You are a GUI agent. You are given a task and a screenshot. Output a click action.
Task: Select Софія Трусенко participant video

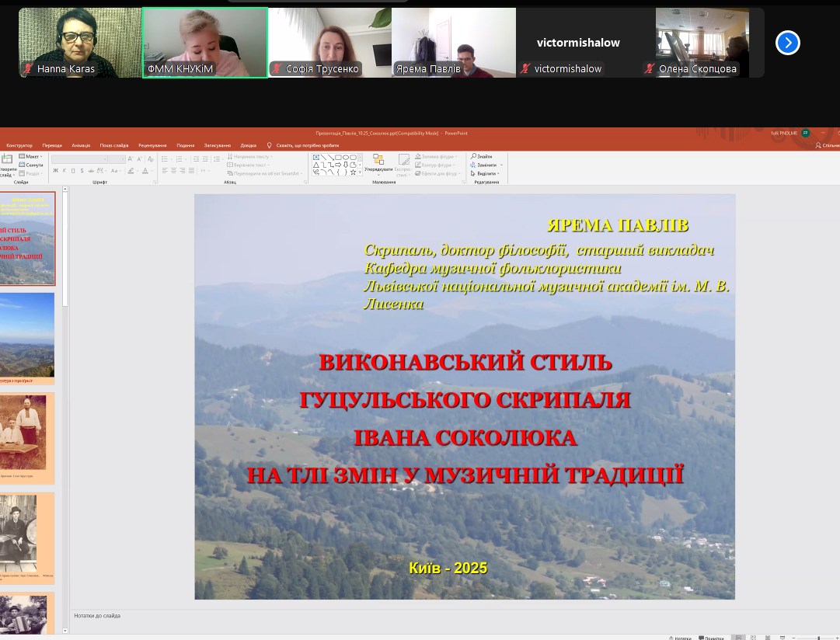[329, 43]
